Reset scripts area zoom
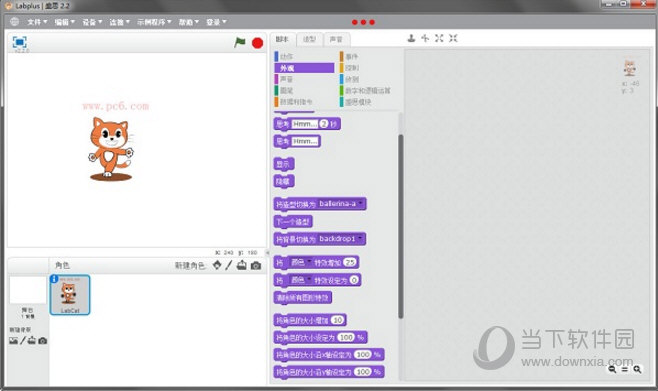The image size is (658, 391). (x=625, y=369)
